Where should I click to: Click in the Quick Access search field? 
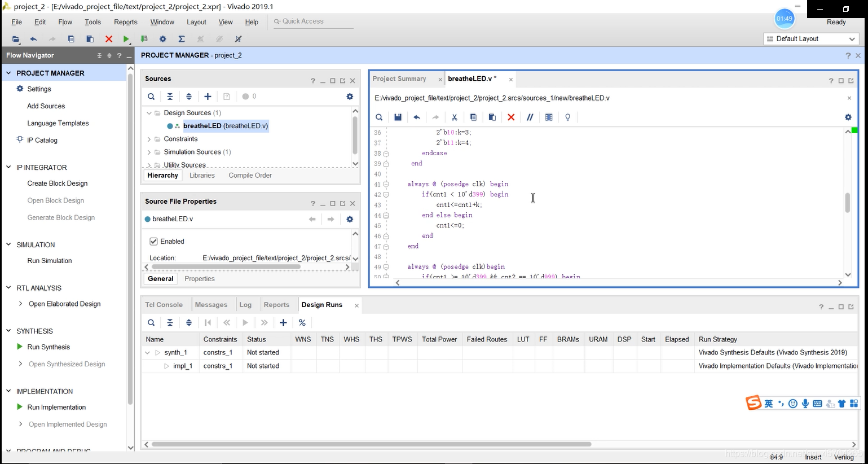pyautogui.click(x=313, y=21)
